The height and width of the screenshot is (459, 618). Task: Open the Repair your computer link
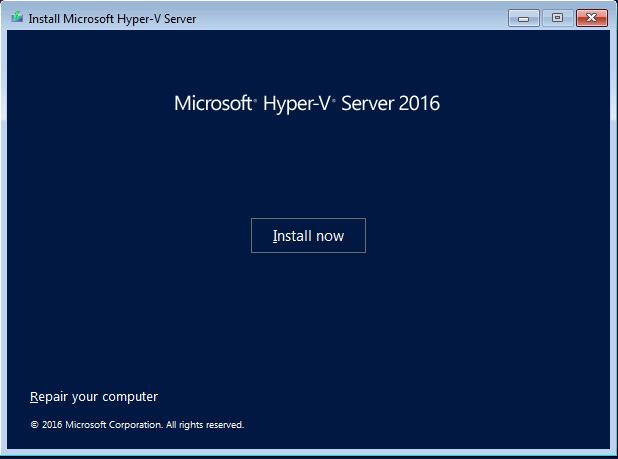94,397
